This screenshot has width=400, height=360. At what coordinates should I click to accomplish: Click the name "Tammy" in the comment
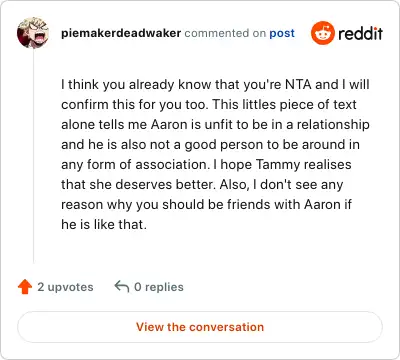278,165
